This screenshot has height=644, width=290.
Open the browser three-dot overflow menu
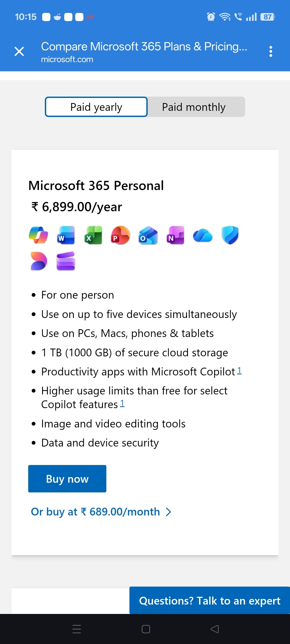tap(271, 51)
